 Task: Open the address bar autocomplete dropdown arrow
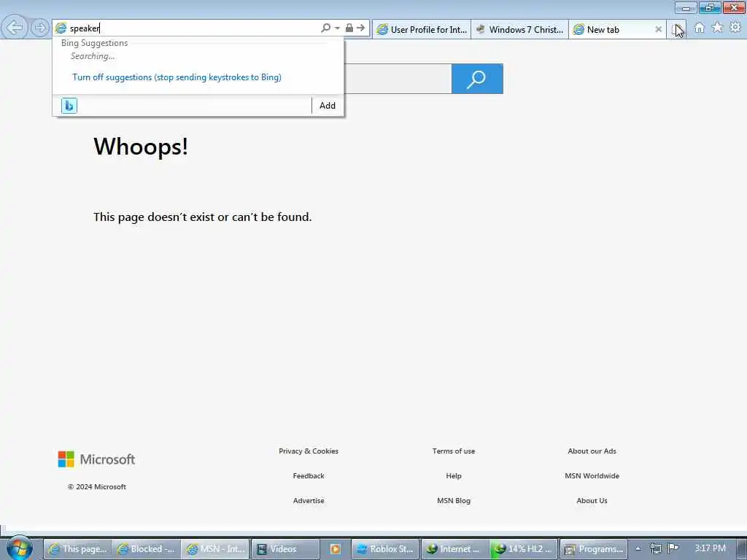click(337, 28)
